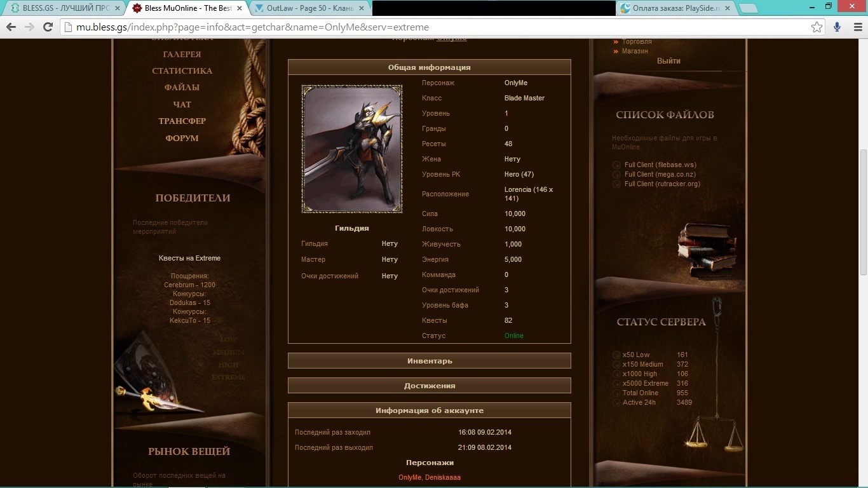Open ФОРУМ in the left menu

182,139
